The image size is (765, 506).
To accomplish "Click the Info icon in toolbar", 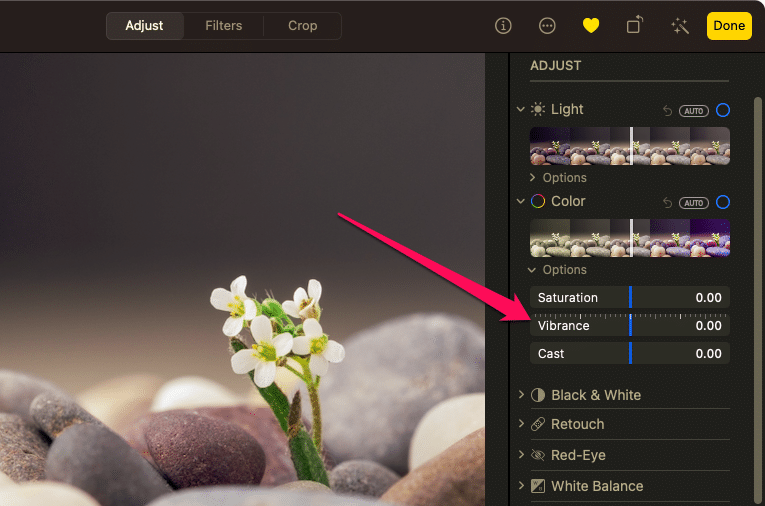I will [x=503, y=26].
